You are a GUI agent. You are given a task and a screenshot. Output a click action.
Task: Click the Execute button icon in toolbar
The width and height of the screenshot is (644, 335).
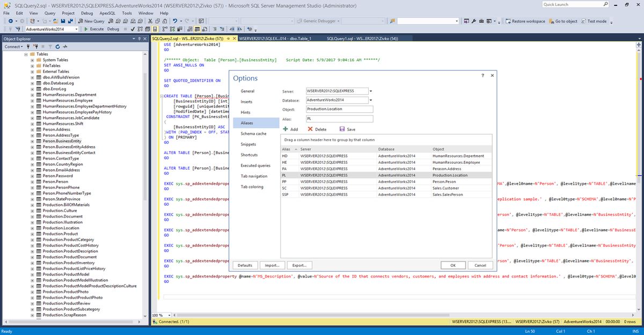click(87, 29)
